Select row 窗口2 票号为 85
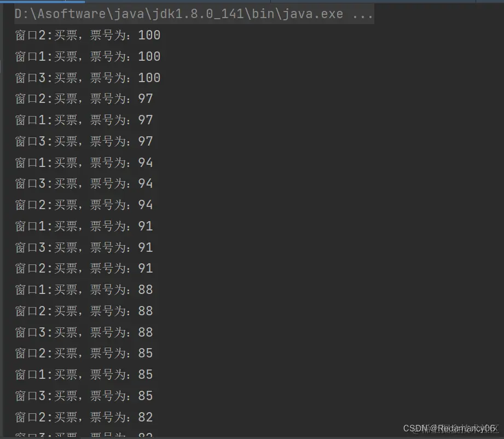Image resolution: width=504 pixels, height=439 pixels. click(84, 354)
